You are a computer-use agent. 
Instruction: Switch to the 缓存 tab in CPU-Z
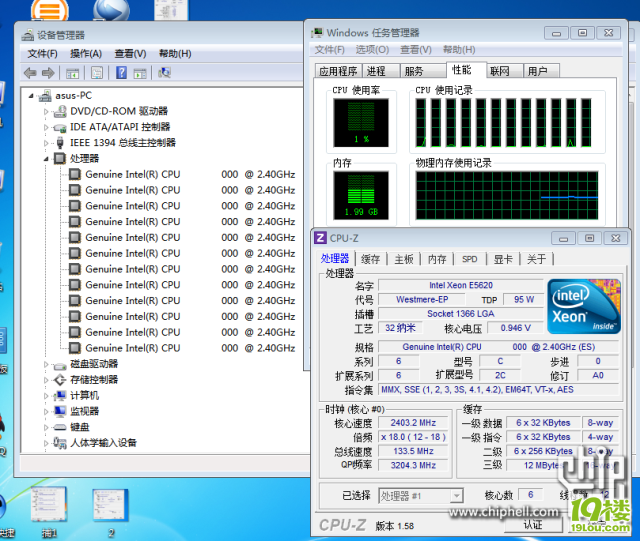(370, 259)
